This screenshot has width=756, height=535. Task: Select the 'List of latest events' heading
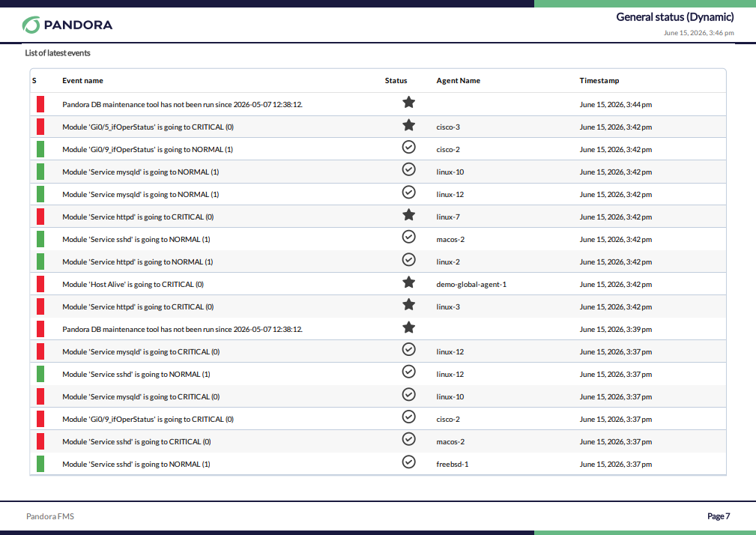coord(58,53)
